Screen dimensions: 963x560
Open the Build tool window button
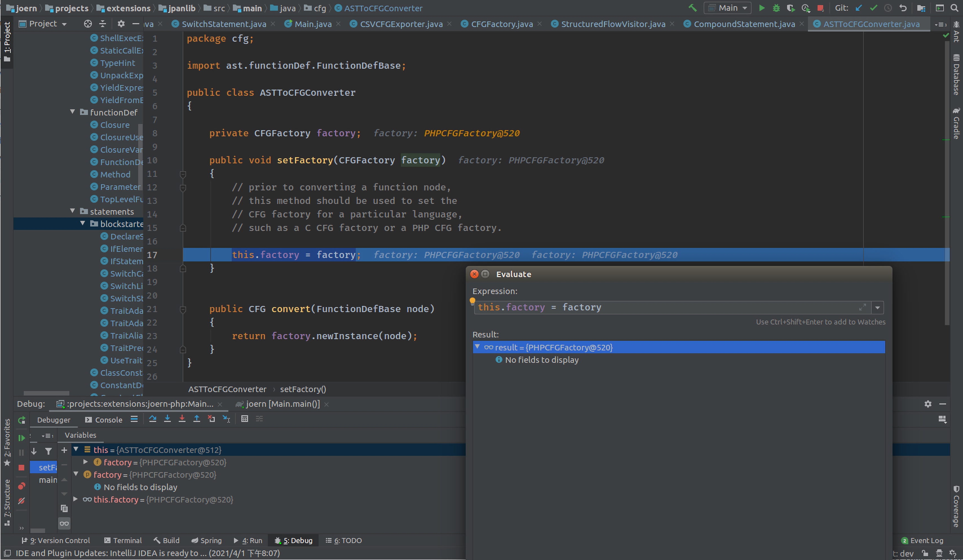pos(166,541)
